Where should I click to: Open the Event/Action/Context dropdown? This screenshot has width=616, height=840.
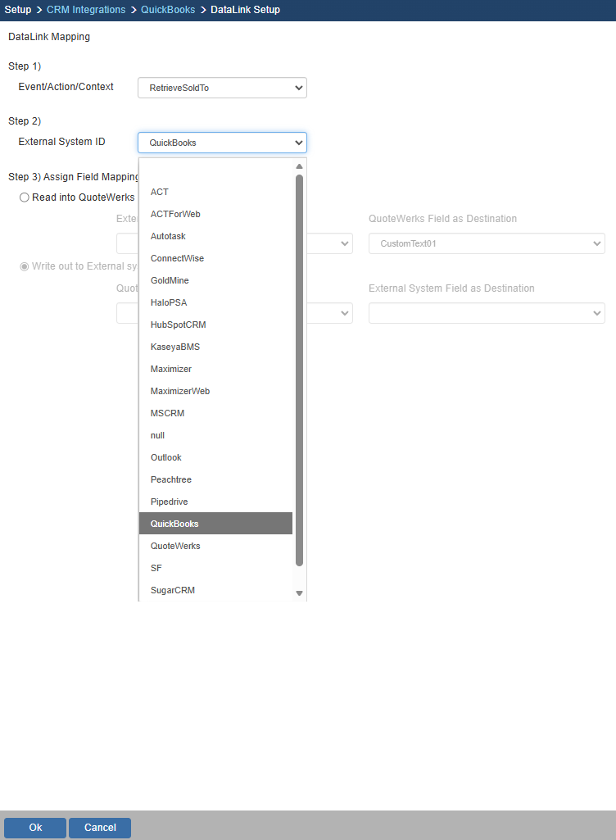pyautogui.click(x=222, y=88)
